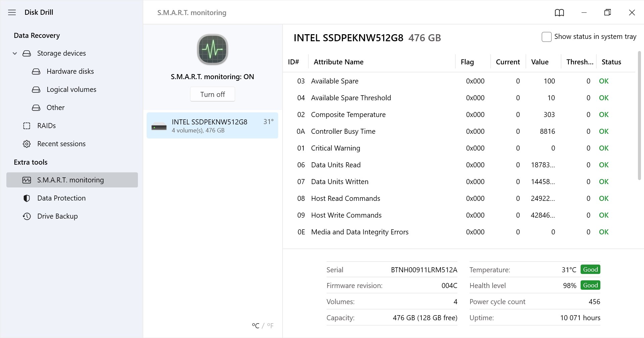Image resolution: width=644 pixels, height=338 pixels.
Task: Click serial number BTNH00911LRM512A
Action: pyautogui.click(x=424, y=270)
